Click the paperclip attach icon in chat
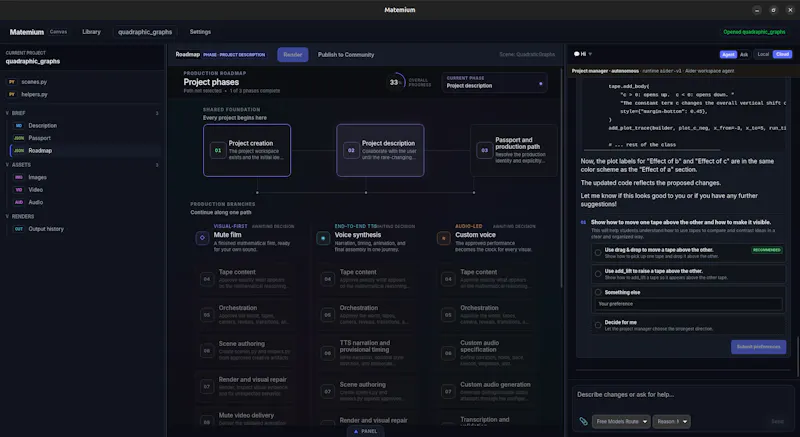This screenshot has width=800, height=437. coord(583,421)
